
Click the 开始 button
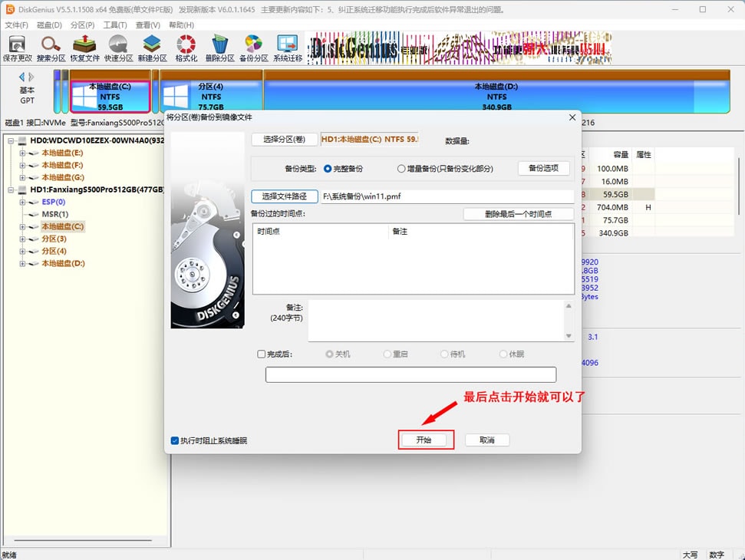pyautogui.click(x=424, y=440)
